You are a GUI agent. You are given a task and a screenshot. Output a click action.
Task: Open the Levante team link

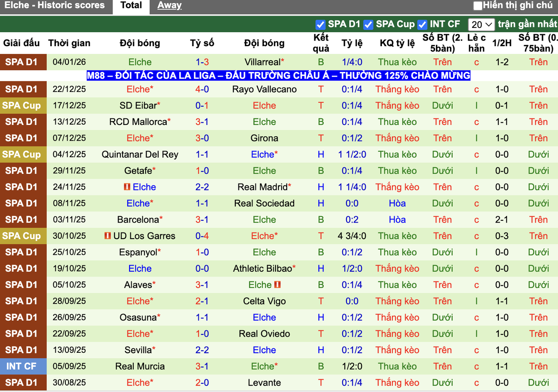[264, 383]
